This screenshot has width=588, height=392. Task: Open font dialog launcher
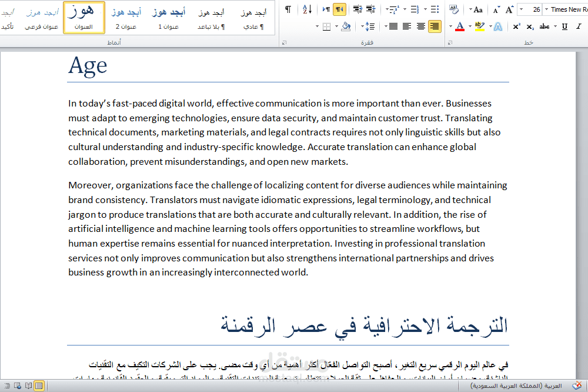(x=450, y=43)
